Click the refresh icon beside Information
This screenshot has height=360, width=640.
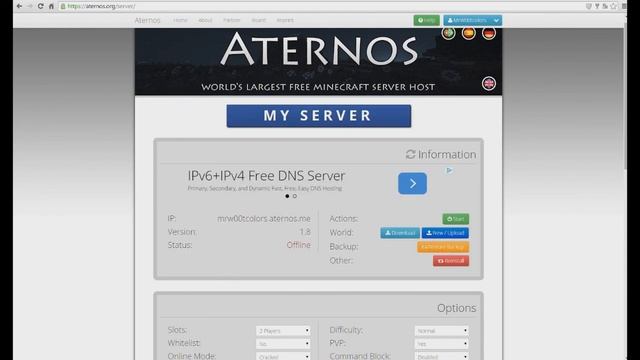pyautogui.click(x=410, y=154)
